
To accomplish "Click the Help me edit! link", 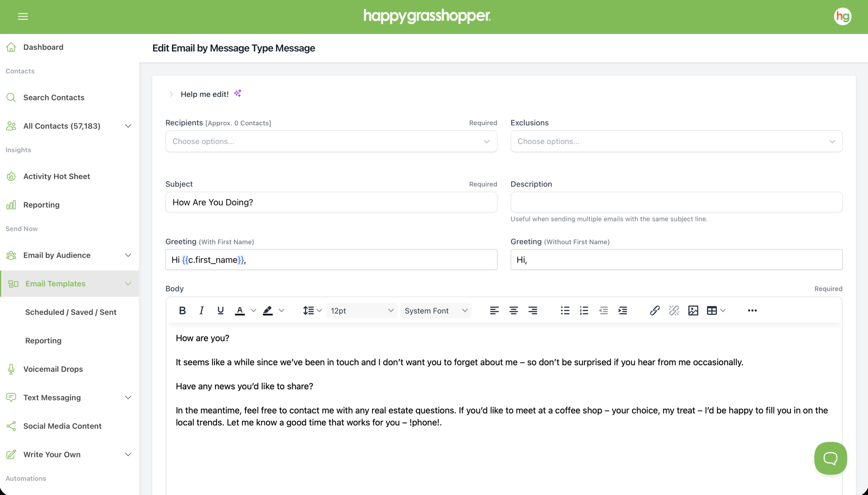I will tap(205, 94).
